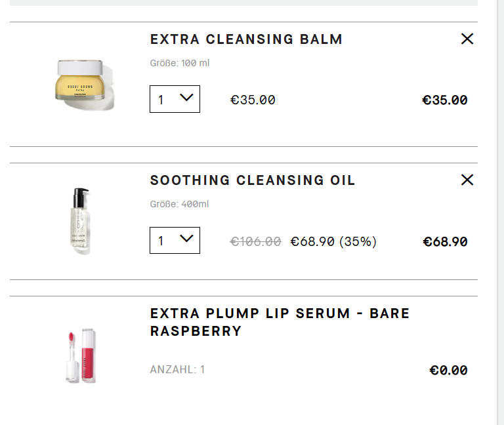Click the bold €68.90 line total
This screenshot has height=425, width=504.
tap(445, 242)
